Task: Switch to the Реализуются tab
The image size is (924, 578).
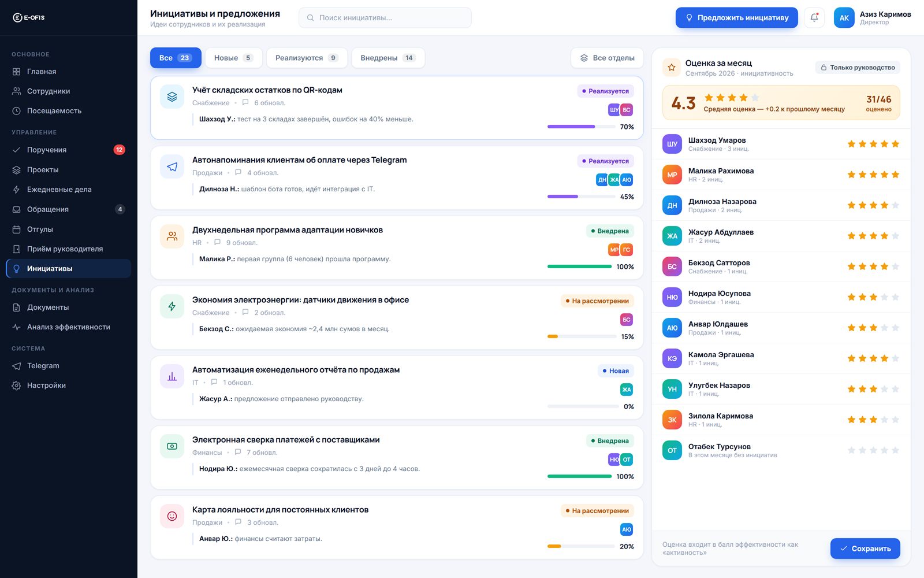Action: (x=307, y=58)
